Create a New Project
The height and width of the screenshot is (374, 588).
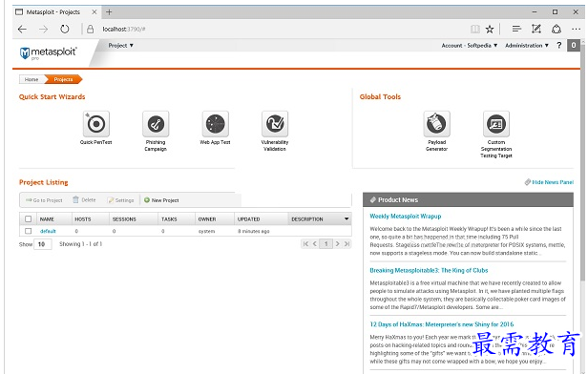161,200
